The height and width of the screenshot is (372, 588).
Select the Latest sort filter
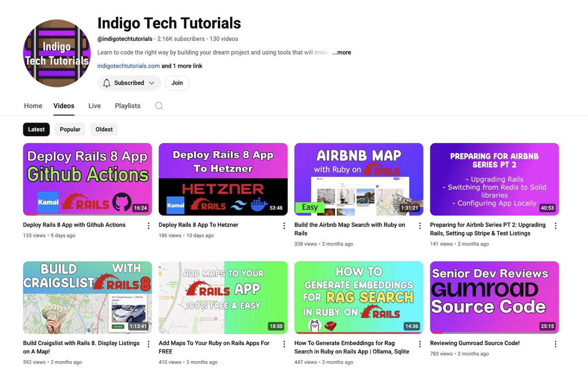(36, 129)
